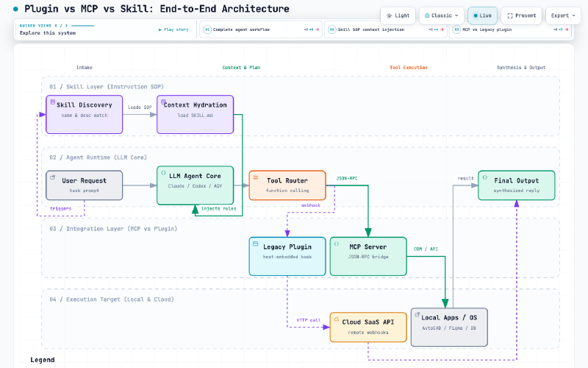The width and height of the screenshot is (588, 368).
Task: Click the Skill Discovery node icon
Action: pos(53,102)
